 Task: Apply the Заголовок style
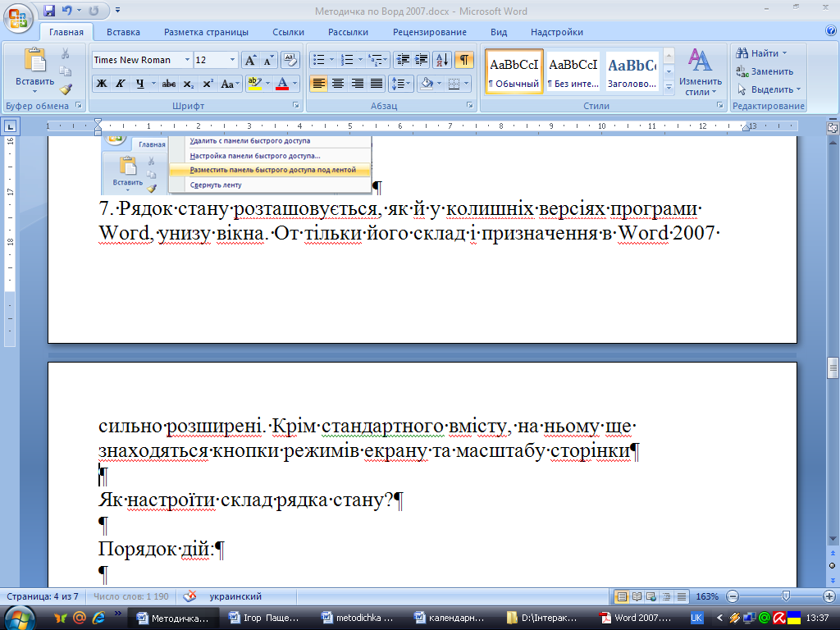[x=632, y=71]
